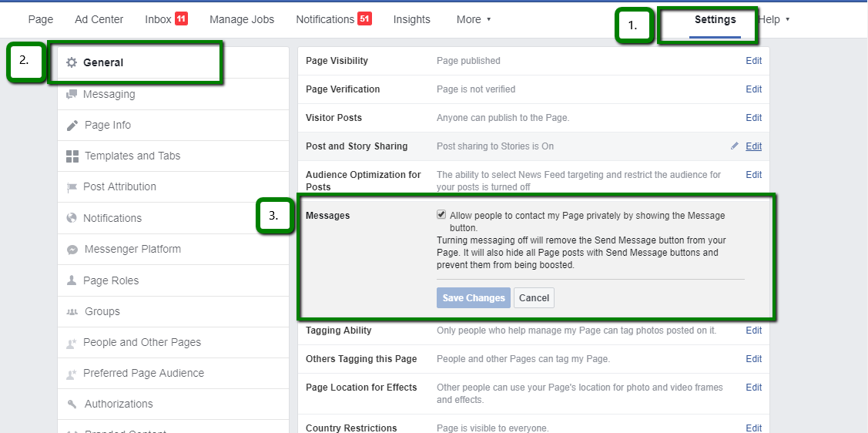The image size is (868, 433).
Task: Click the Inbox red badge showing 11
Action: pyautogui.click(x=182, y=18)
